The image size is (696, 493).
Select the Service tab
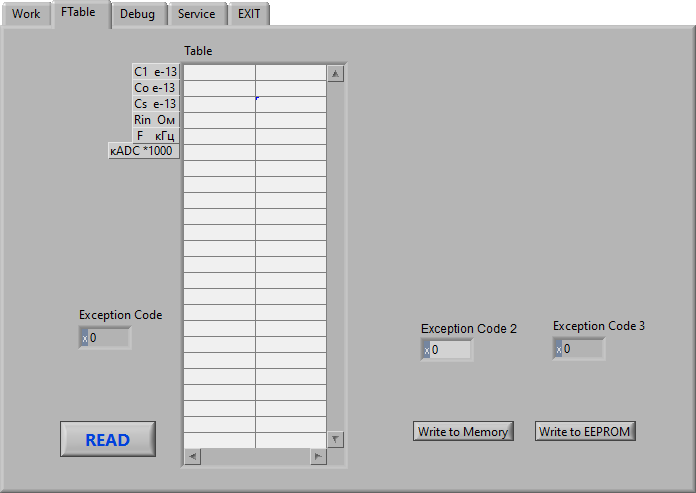click(x=196, y=14)
